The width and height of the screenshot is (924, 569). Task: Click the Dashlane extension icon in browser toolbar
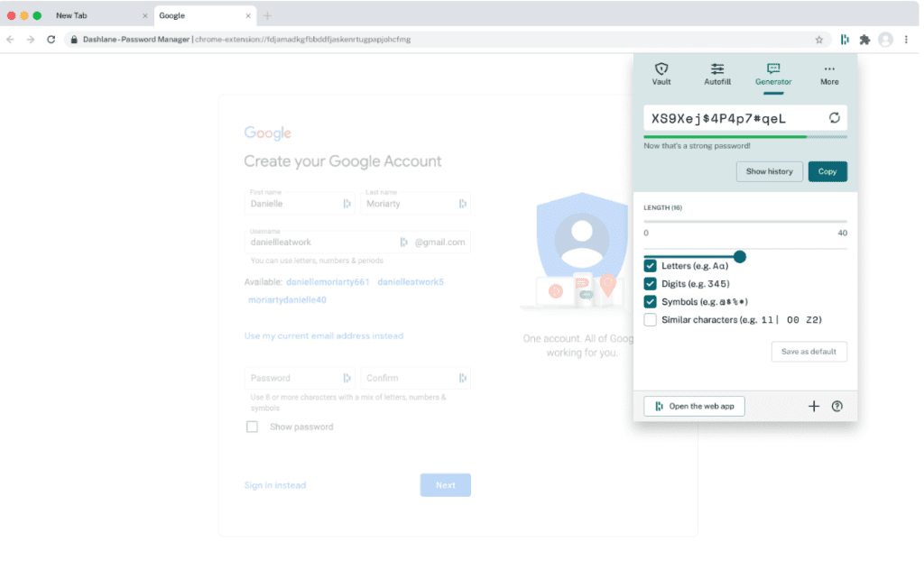tap(844, 40)
